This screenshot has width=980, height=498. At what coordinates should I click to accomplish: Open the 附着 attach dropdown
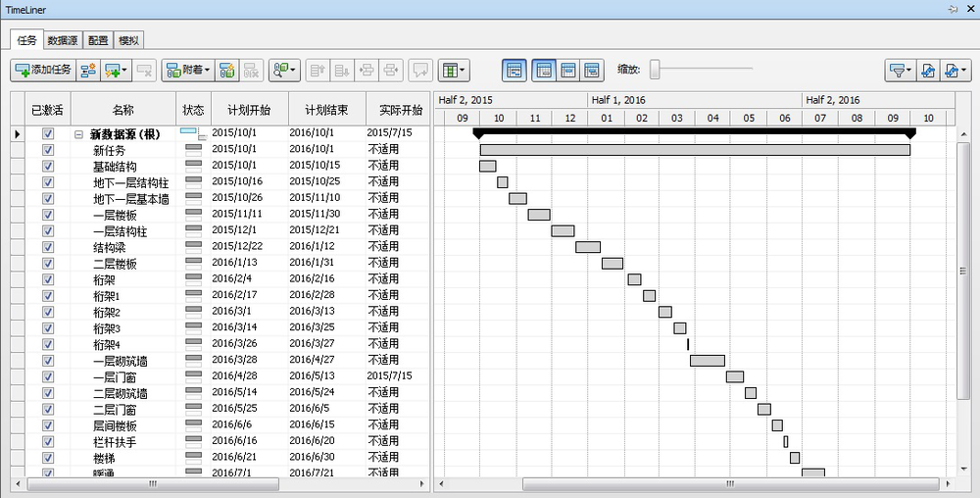(x=188, y=71)
